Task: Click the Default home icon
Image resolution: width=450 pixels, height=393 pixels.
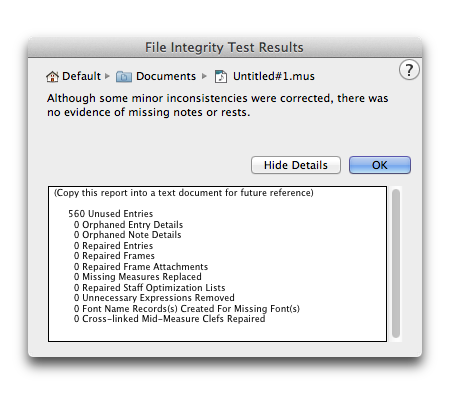Action: (52, 77)
